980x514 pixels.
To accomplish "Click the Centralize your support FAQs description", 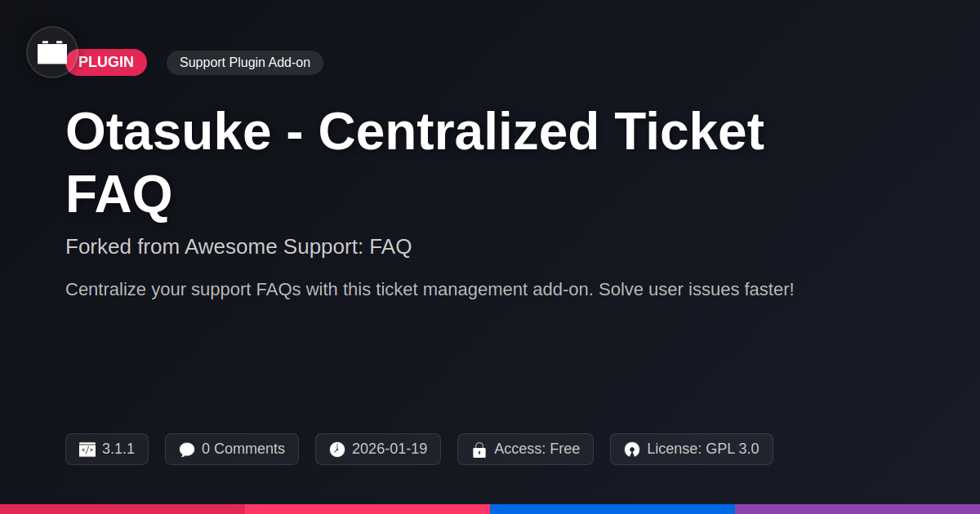I will pos(430,290).
